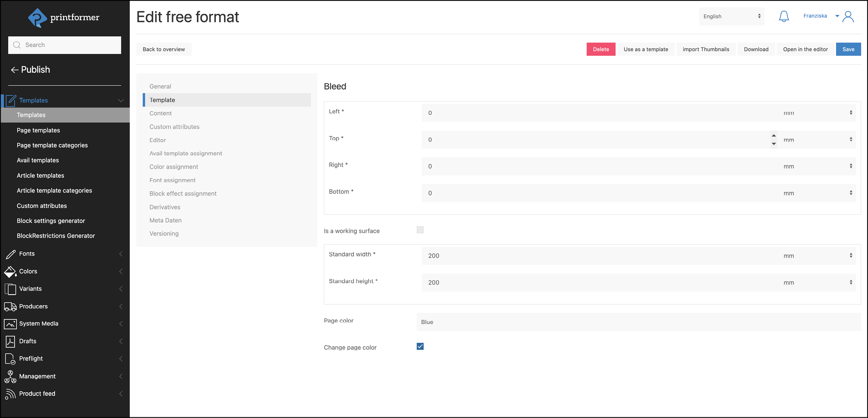Open the English language dropdown
Image resolution: width=868 pixels, height=418 pixels.
pyautogui.click(x=731, y=16)
